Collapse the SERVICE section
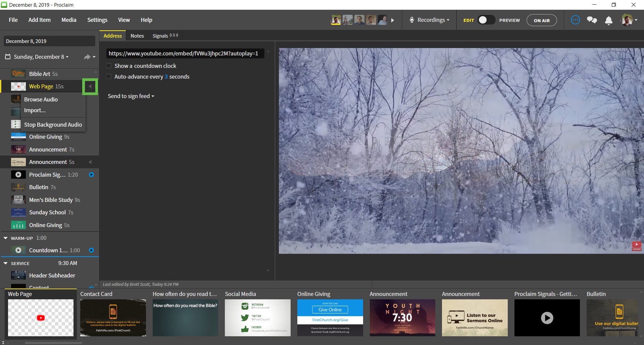Image resolution: width=644 pixels, height=345 pixels. [5, 263]
